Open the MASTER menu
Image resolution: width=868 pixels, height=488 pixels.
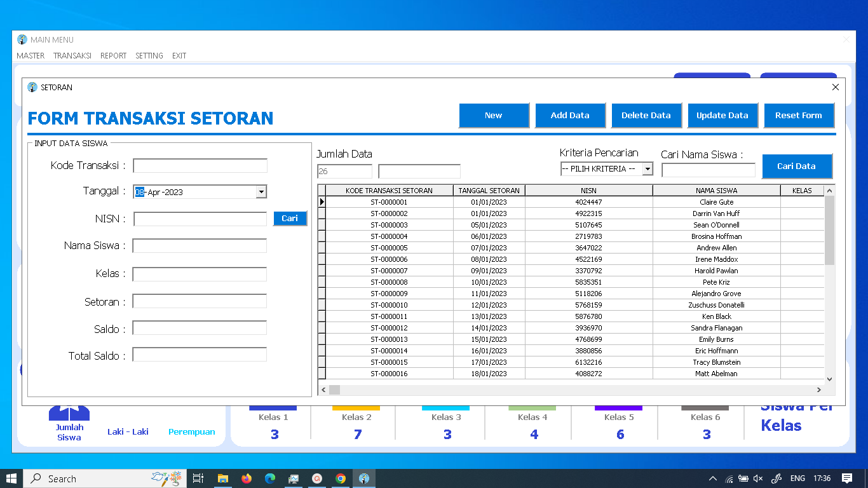click(x=31, y=56)
